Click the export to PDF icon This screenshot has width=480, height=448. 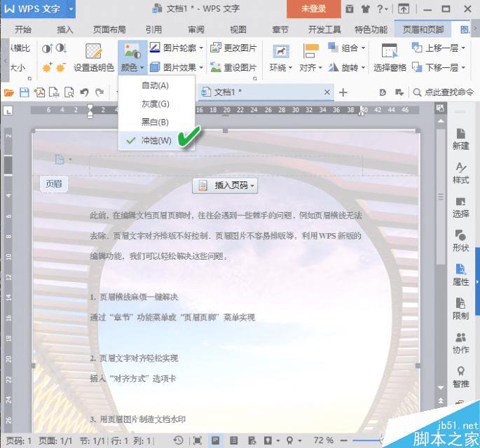39,92
